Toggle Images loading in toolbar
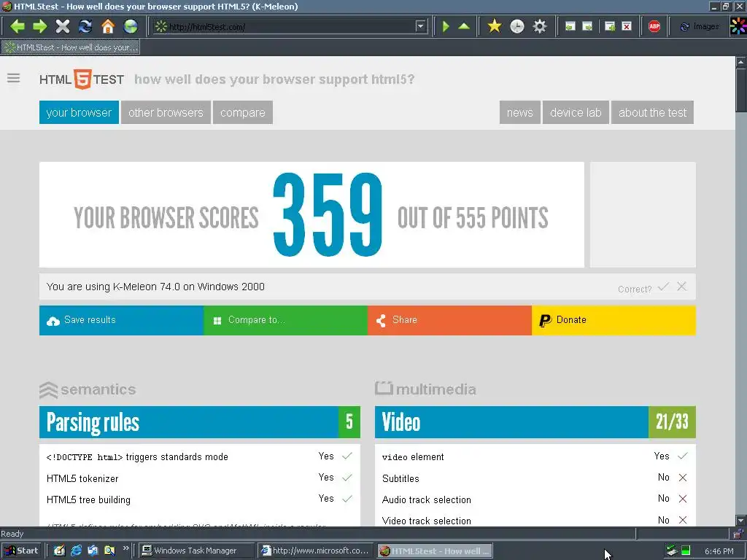Image resolution: width=747 pixels, height=560 pixels. (699, 27)
